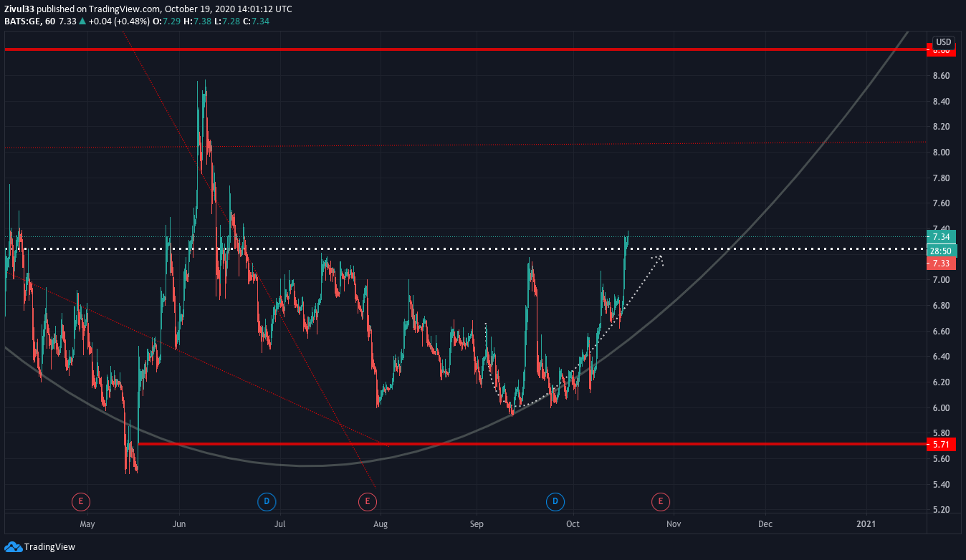Screen dimensions: 966x560
Task: Click the dividend D marker before Oct
Action: (x=555, y=502)
